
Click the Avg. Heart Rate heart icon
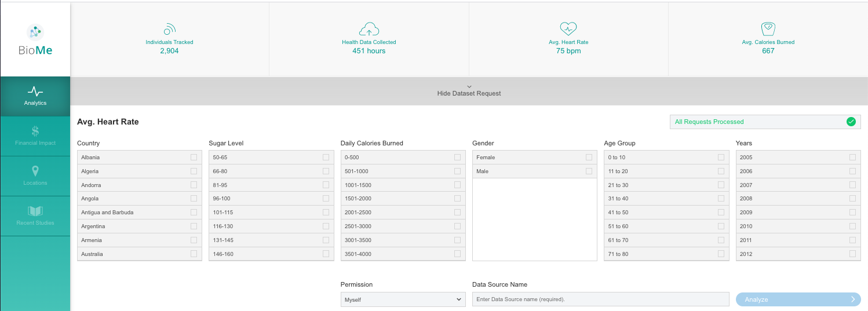[568, 29]
